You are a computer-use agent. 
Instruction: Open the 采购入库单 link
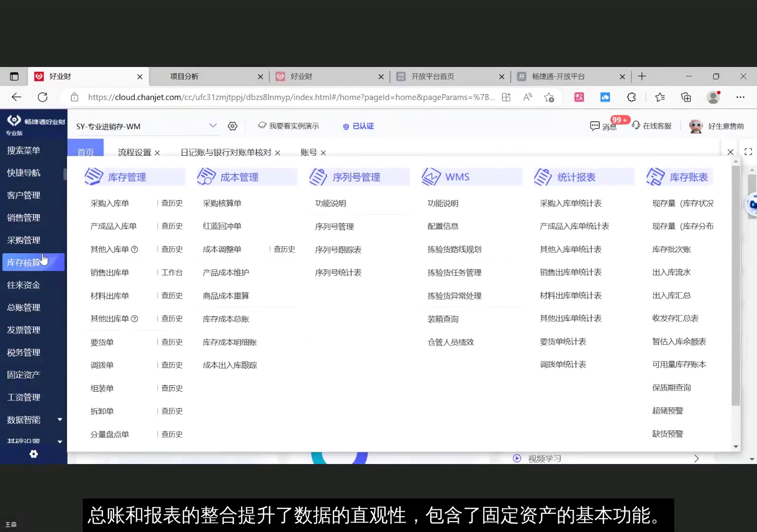(x=109, y=202)
